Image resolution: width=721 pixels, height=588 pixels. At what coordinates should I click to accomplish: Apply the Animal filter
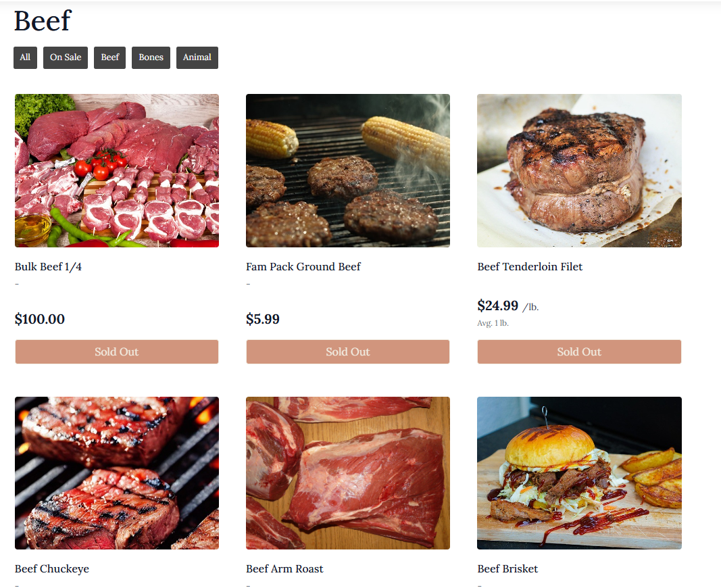(197, 57)
